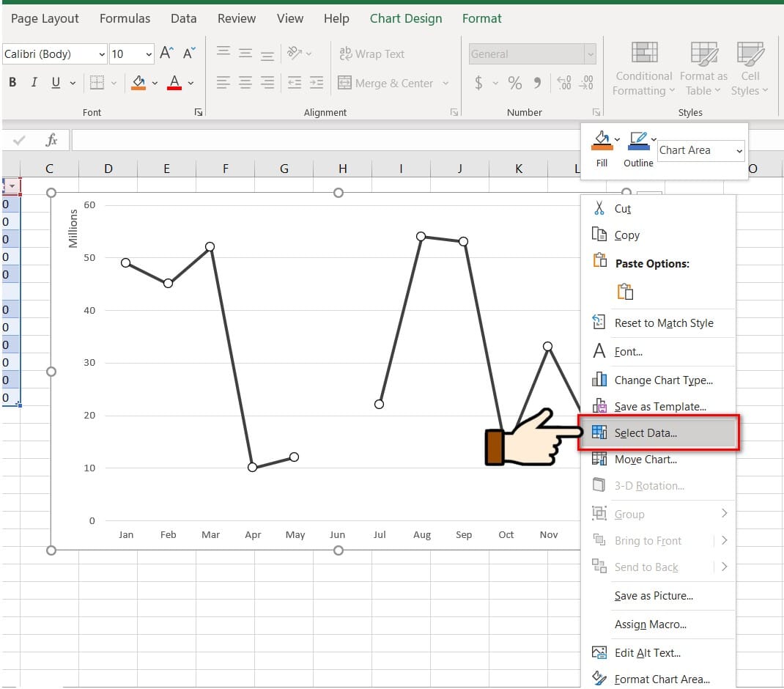Viewport: 784px width, 689px height.
Task: Click the Insert Function fx icon
Action: point(51,140)
